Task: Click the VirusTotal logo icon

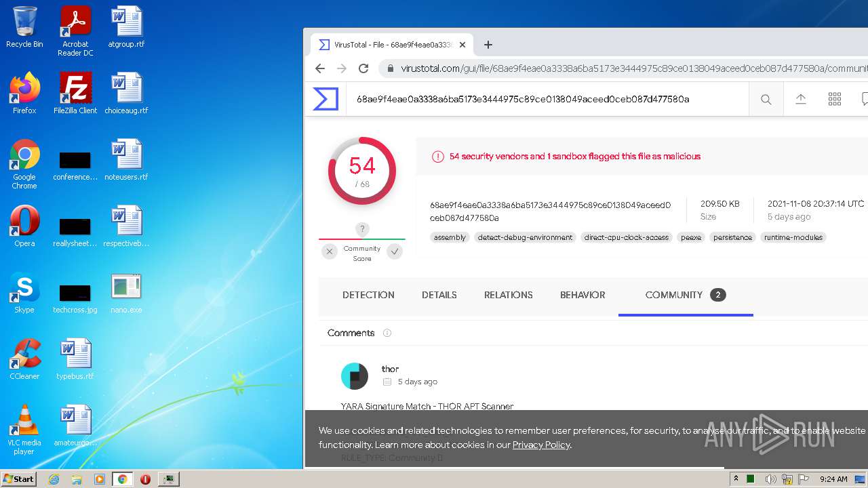Action: (325, 99)
